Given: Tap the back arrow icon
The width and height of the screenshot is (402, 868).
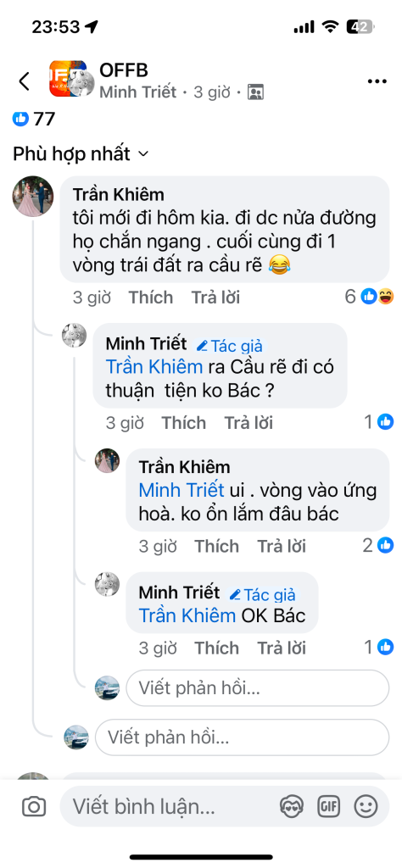Looking at the screenshot, I should coord(24,81).
